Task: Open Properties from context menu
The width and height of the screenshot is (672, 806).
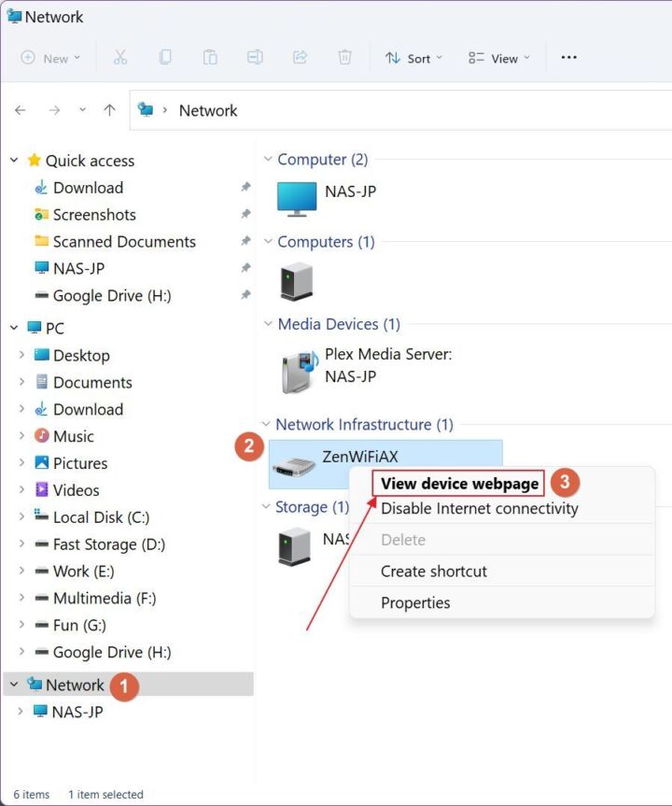Action: click(415, 602)
